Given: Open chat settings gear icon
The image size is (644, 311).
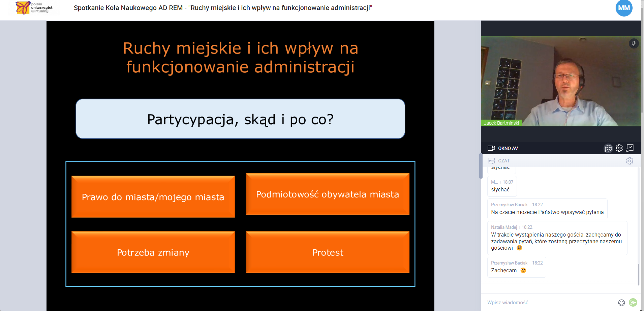Looking at the screenshot, I should 630,161.
